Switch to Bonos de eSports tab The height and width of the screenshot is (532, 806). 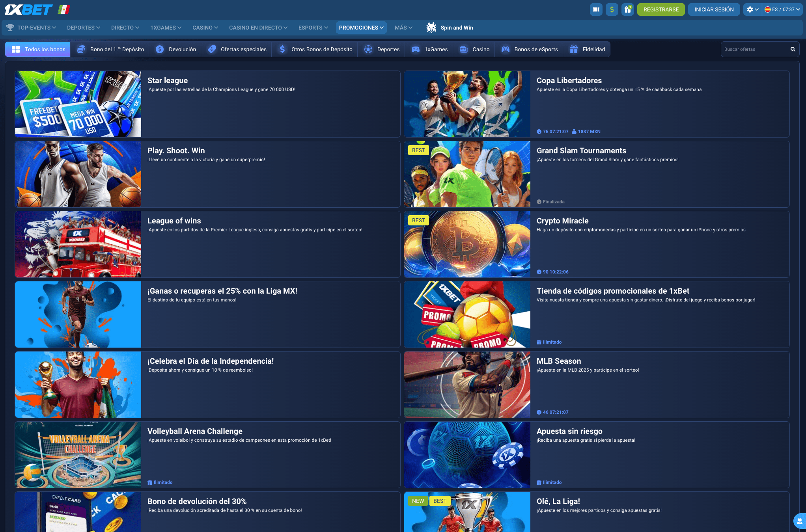coord(530,49)
